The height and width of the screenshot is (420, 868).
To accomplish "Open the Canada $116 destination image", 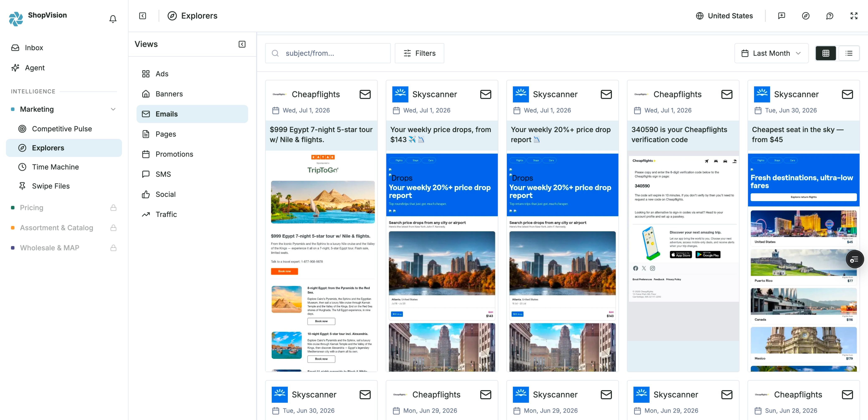I will click(803, 301).
